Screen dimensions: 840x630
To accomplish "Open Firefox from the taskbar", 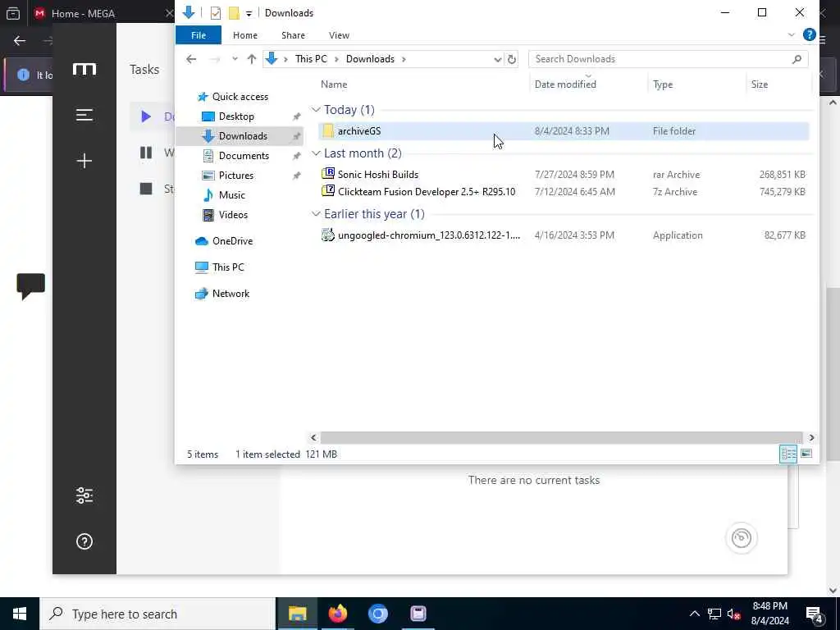I will (337, 614).
